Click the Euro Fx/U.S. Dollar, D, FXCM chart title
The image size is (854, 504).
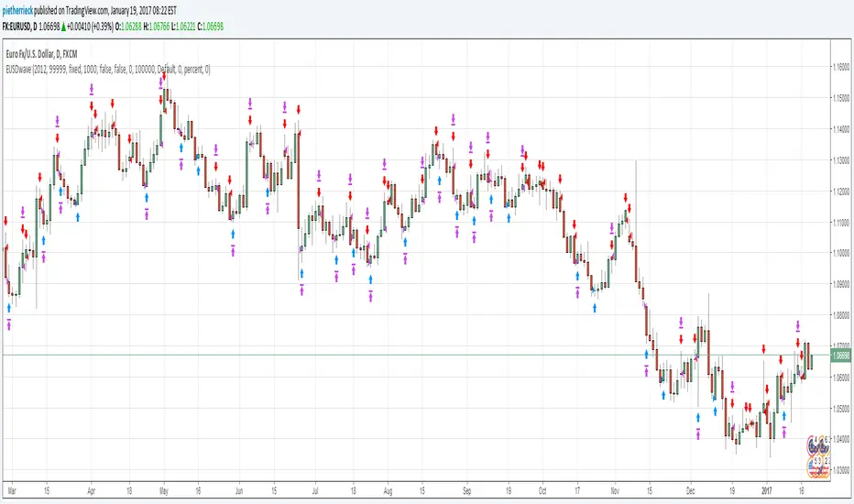click(41, 54)
